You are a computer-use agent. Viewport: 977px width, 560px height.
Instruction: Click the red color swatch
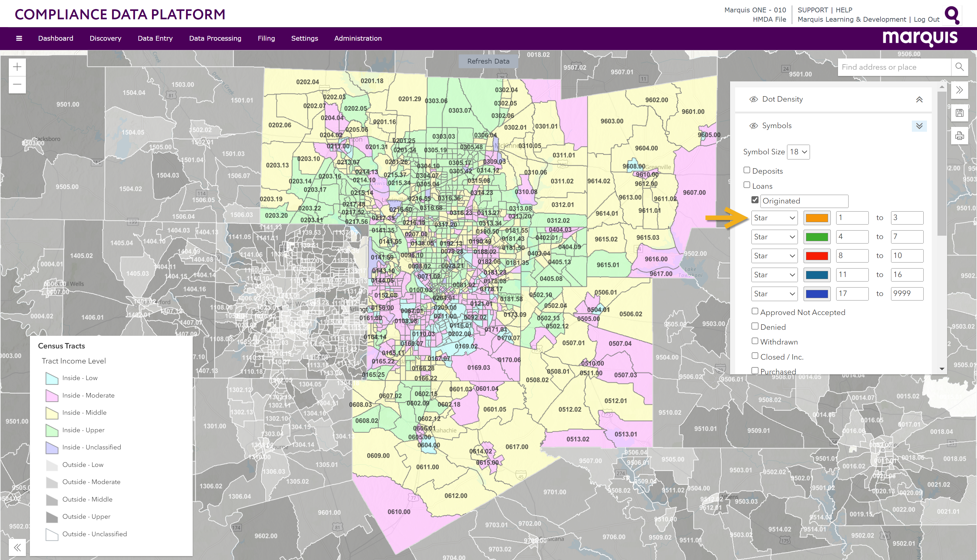pos(817,256)
